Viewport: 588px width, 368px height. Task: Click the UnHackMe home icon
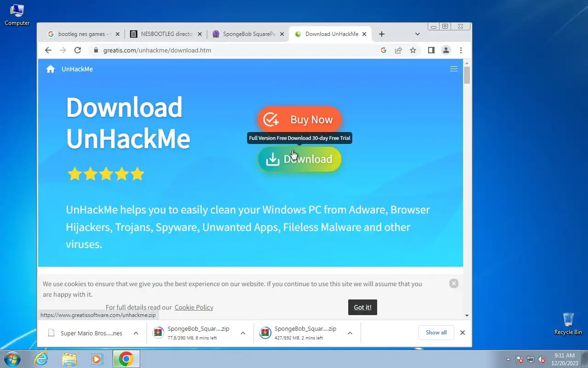(x=51, y=69)
